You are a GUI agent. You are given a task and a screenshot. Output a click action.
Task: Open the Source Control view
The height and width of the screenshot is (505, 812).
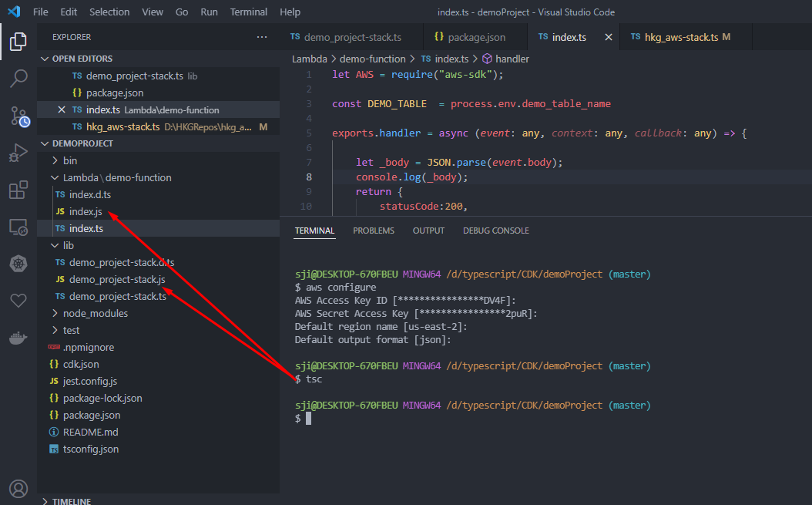tap(18, 116)
